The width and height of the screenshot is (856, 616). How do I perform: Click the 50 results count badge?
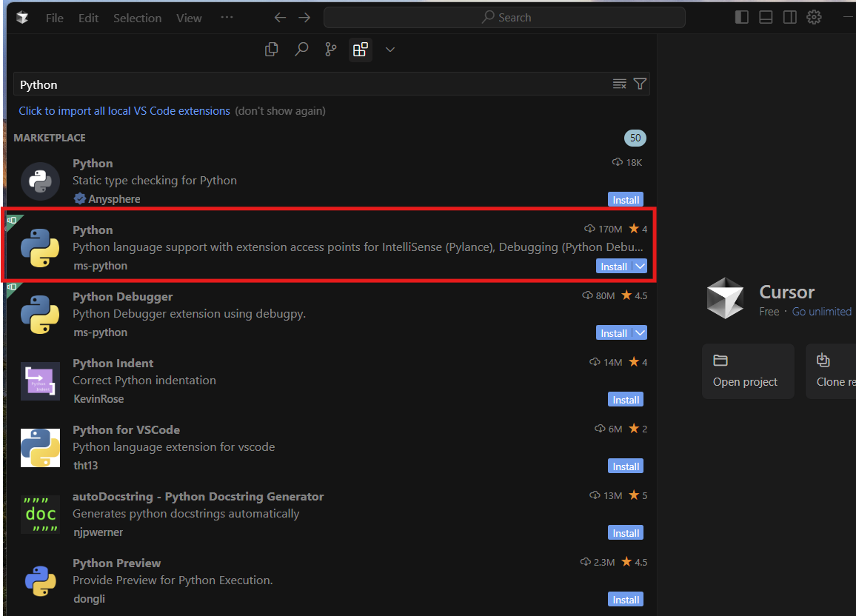[635, 138]
